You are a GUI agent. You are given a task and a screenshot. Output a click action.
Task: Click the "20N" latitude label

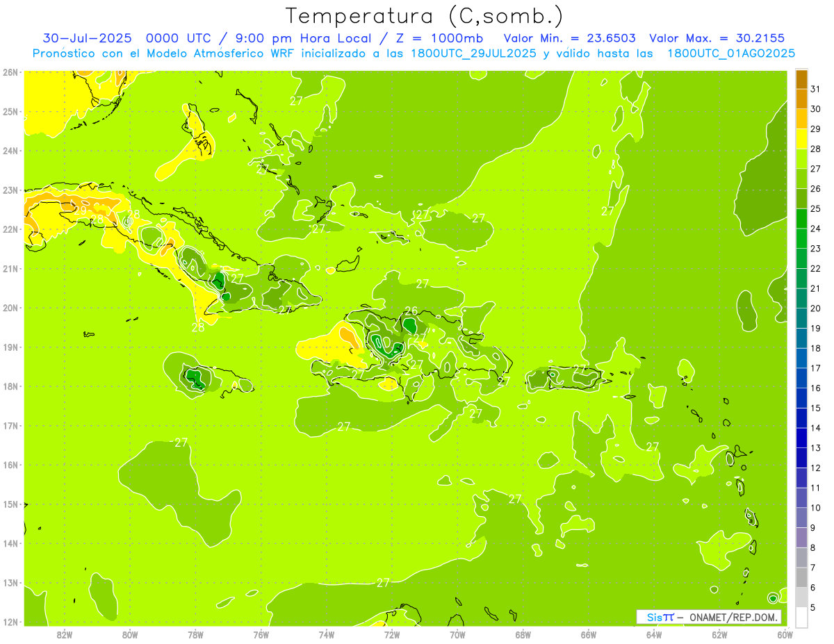[10, 308]
